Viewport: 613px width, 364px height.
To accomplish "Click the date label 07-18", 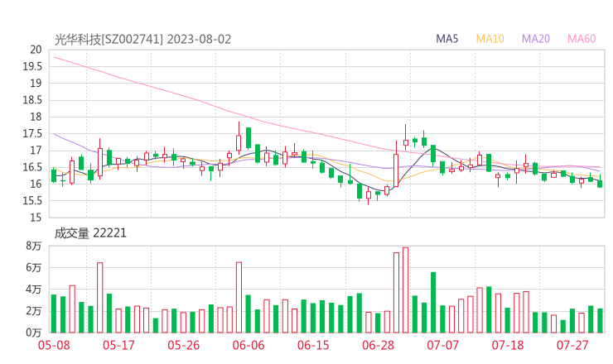I will tap(508, 345).
